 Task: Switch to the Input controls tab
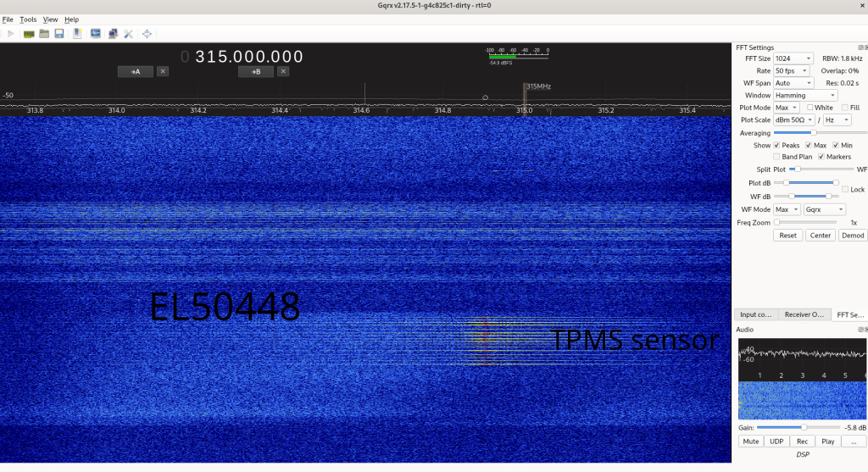pyautogui.click(x=755, y=314)
